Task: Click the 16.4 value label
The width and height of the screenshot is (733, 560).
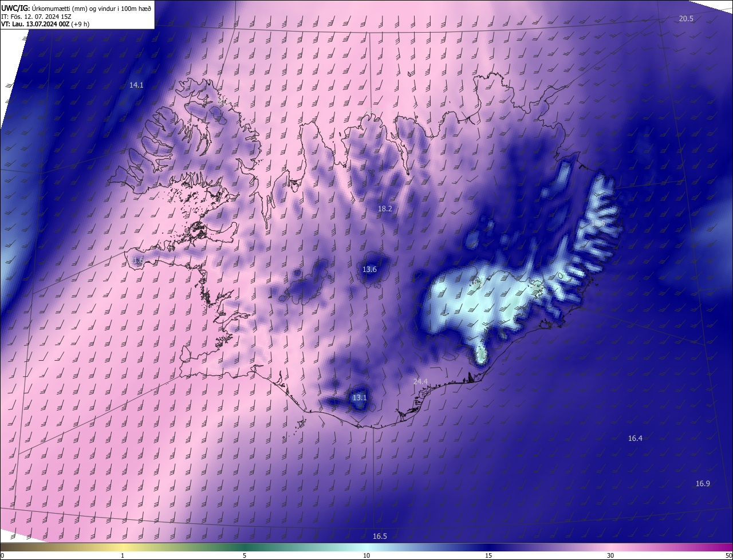Action: (635, 438)
